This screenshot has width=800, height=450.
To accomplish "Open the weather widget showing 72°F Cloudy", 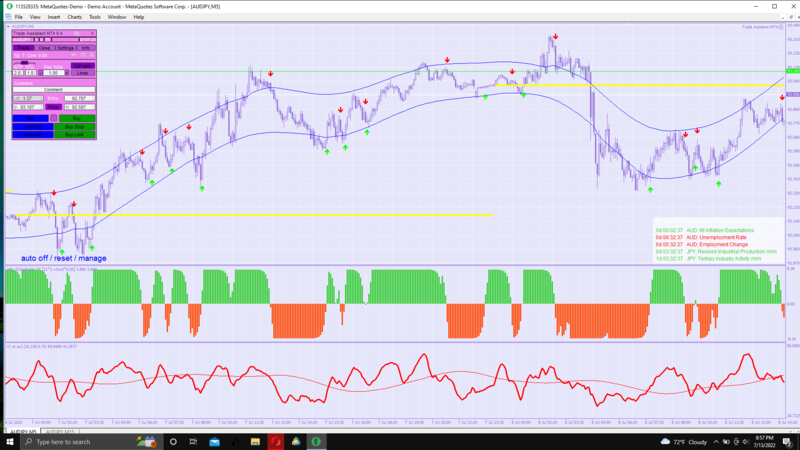I will 684,441.
